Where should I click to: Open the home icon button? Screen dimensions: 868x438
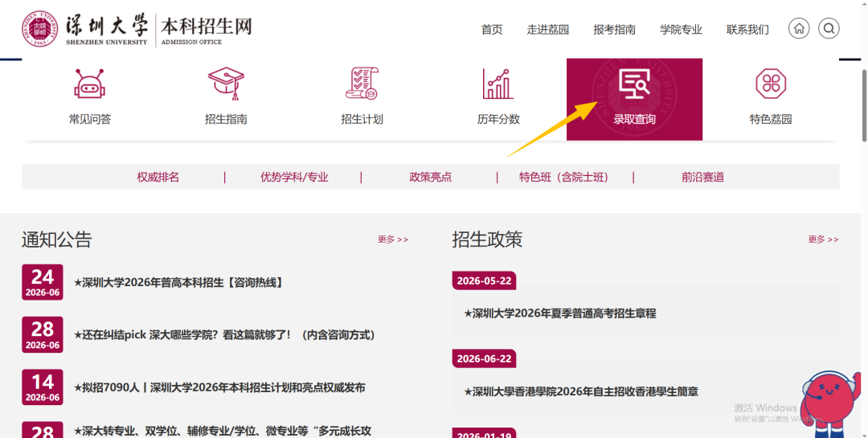click(799, 28)
